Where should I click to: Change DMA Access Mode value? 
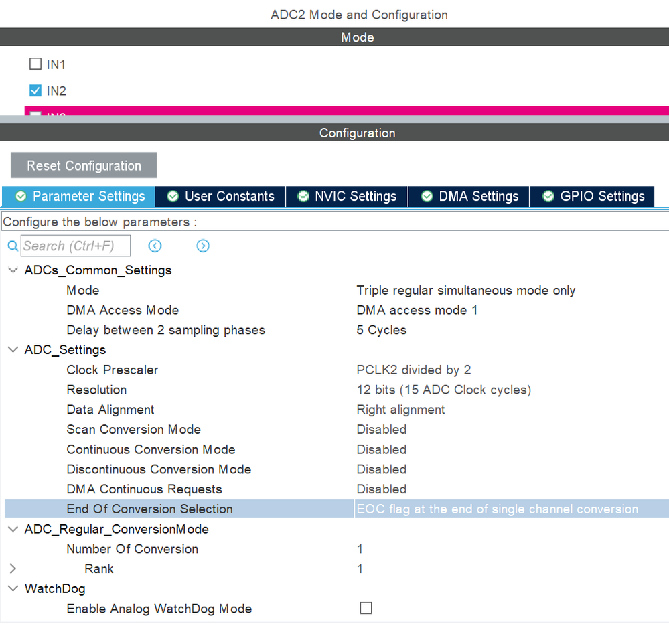[x=417, y=310]
